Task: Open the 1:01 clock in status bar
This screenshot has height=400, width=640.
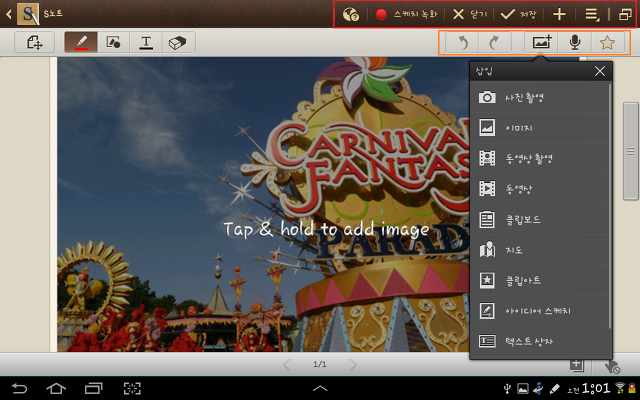Action: click(x=596, y=388)
